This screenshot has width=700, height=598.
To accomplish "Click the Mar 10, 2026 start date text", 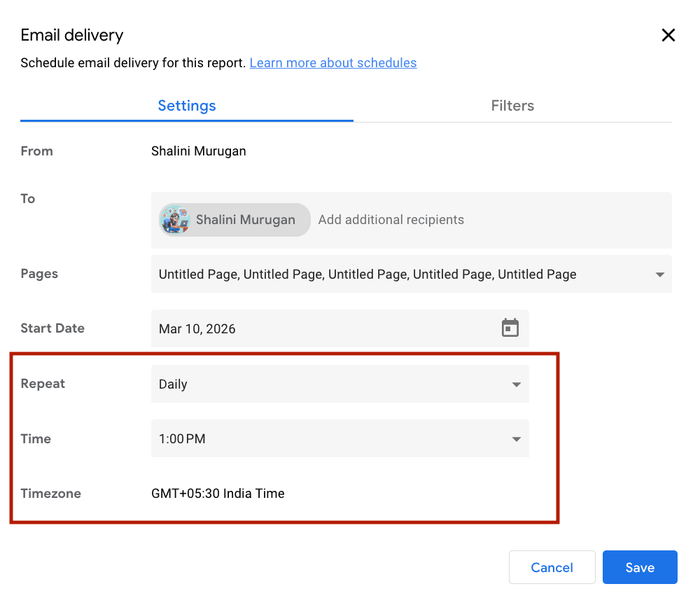I will click(197, 329).
